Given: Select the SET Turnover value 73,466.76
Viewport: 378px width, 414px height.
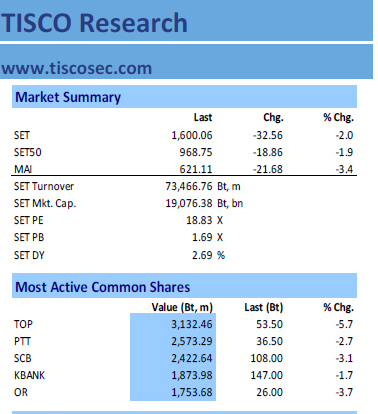Looking at the screenshot, I should (x=189, y=186).
